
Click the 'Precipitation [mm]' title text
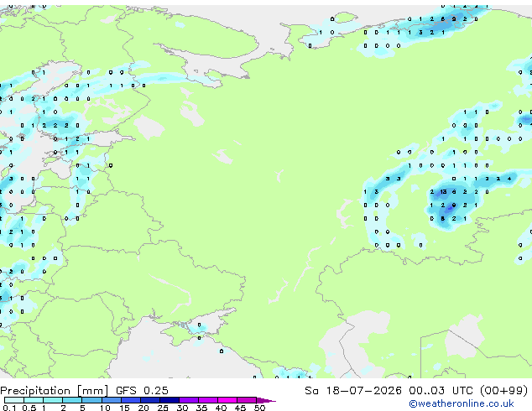pyautogui.click(x=55, y=391)
